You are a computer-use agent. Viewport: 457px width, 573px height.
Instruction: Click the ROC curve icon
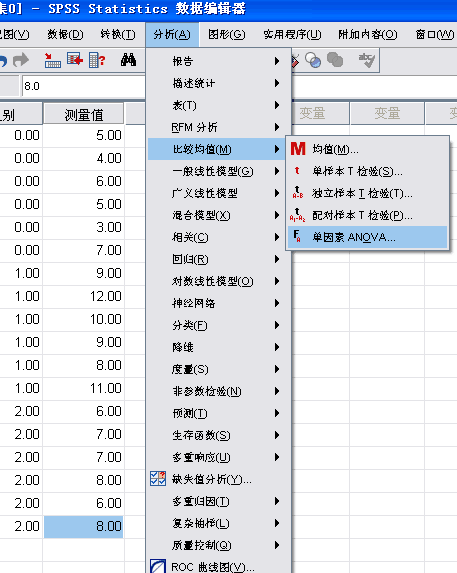(x=158, y=566)
